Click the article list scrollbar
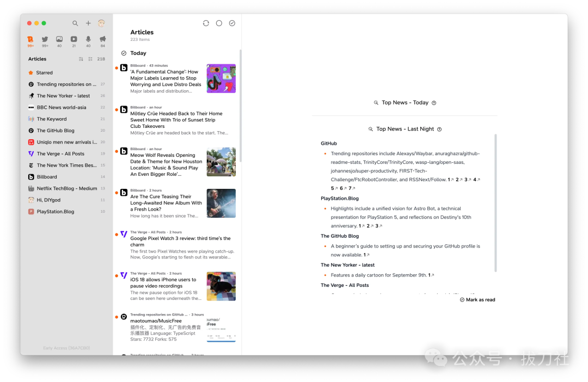The height and width of the screenshot is (382, 588). 241,106
